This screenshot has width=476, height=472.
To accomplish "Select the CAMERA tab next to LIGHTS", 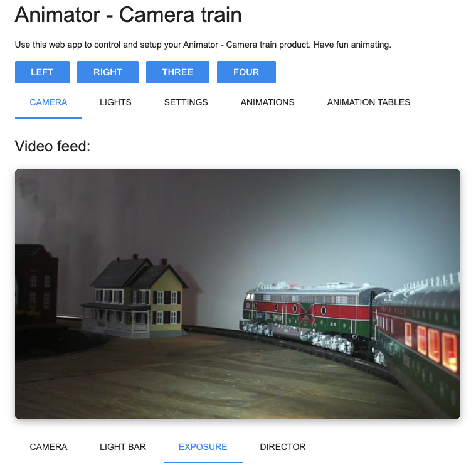I will tap(48, 102).
